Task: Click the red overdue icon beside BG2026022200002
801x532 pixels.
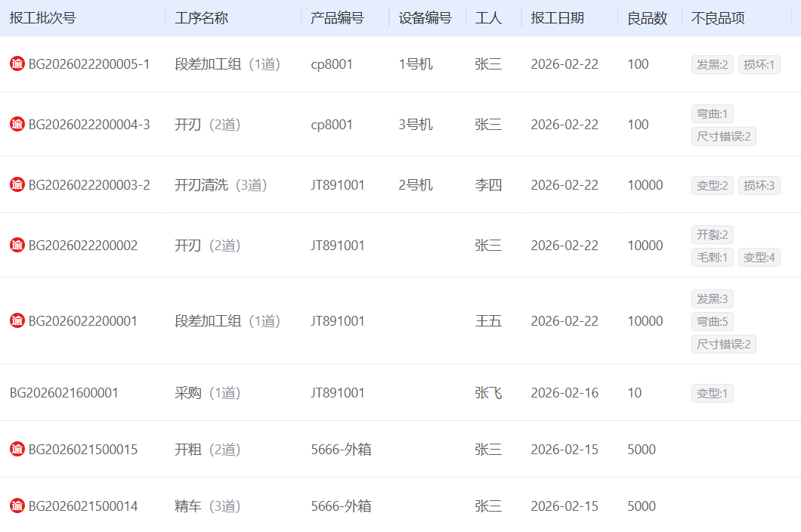Action: pyautogui.click(x=17, y=246)
